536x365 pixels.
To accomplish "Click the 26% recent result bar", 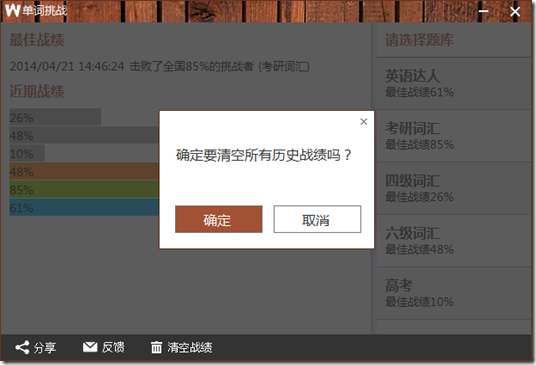I will (x=55, y=117).
